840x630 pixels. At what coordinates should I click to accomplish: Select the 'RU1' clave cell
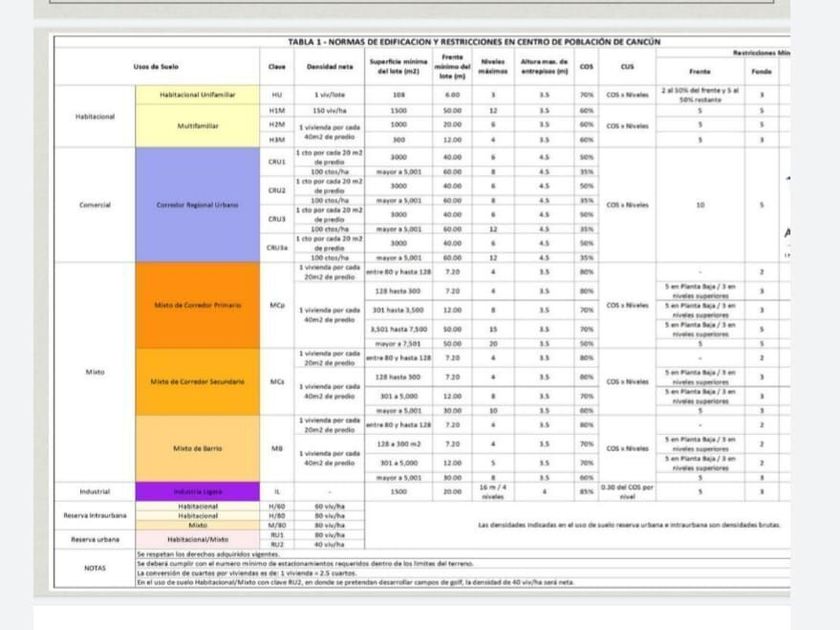point(276,535)
